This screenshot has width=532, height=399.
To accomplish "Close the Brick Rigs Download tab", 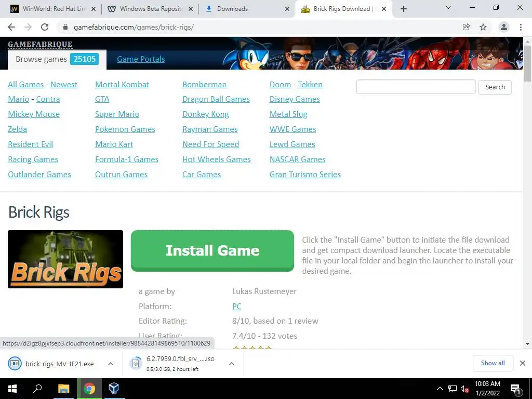I will coord(384,9).
